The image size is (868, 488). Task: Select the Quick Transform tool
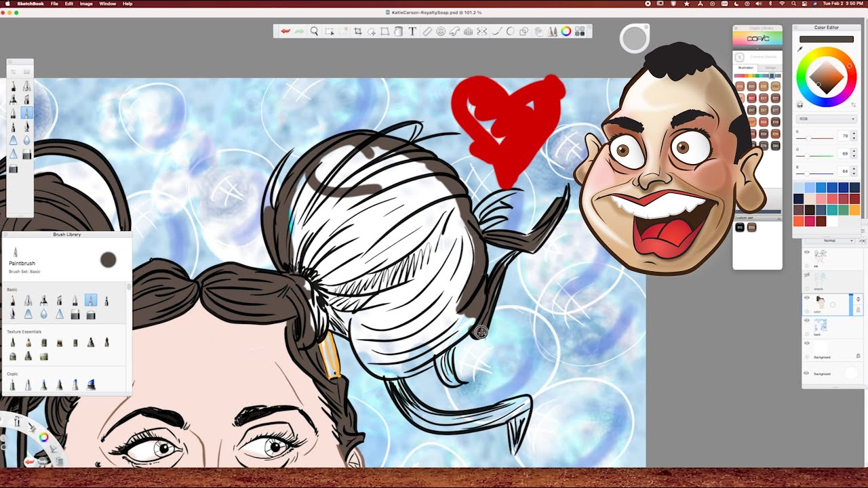[372, 31]
